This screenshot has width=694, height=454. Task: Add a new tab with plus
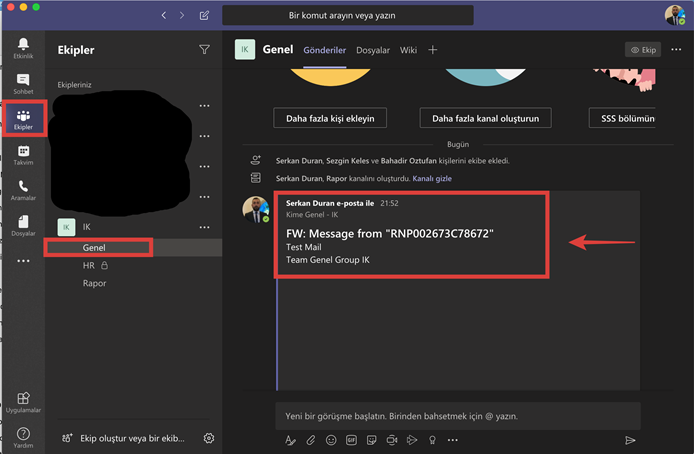coord(432,50)
